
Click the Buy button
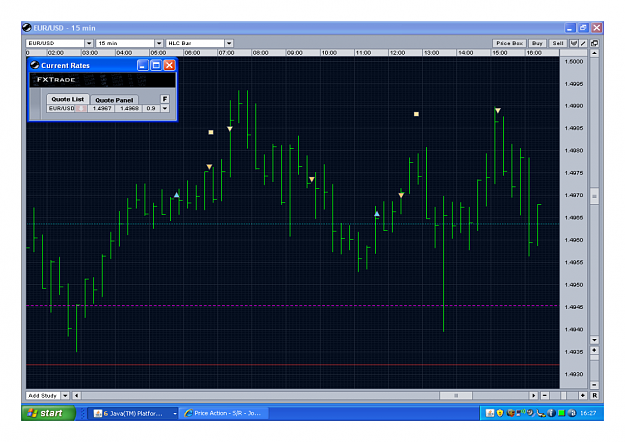537,43
